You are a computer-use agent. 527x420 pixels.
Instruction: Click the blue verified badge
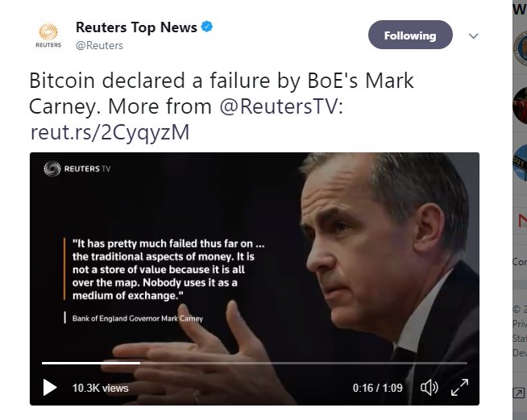click(x=207, y=27)
